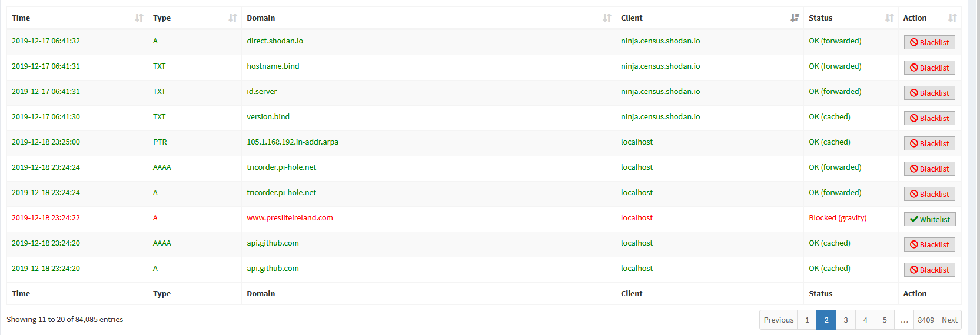The image size is (980, 335).
Task: Sort by Client column sort icon
Action: point(795,18)
